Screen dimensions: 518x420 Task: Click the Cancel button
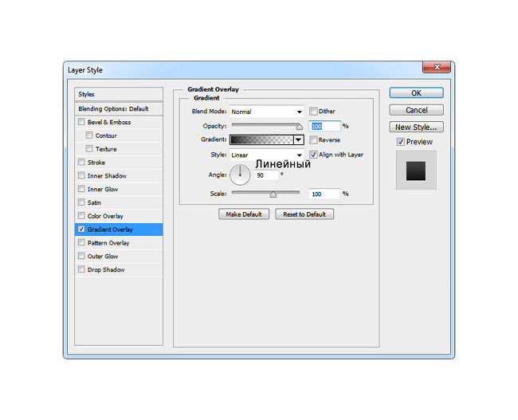point(416,110)
